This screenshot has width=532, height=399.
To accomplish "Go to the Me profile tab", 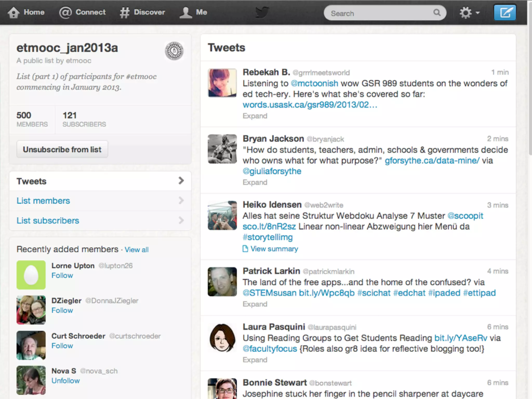I will tap(193, 12).
